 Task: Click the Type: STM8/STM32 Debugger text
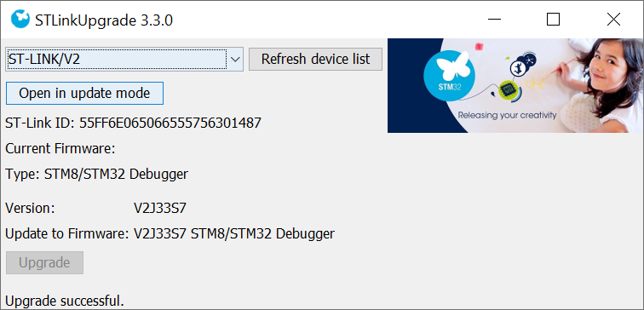coord(96,174)
